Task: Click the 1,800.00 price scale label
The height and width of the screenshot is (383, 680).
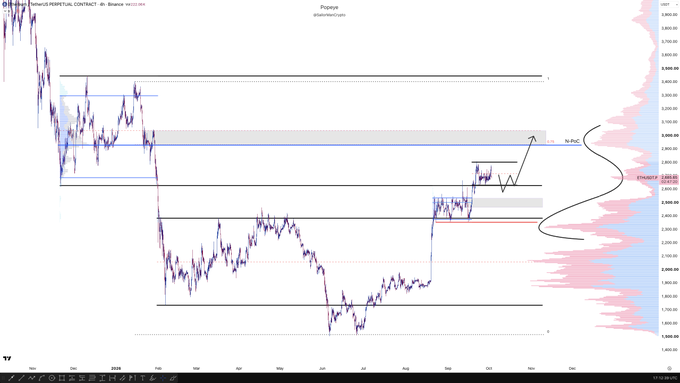Action: pos(670,296)
